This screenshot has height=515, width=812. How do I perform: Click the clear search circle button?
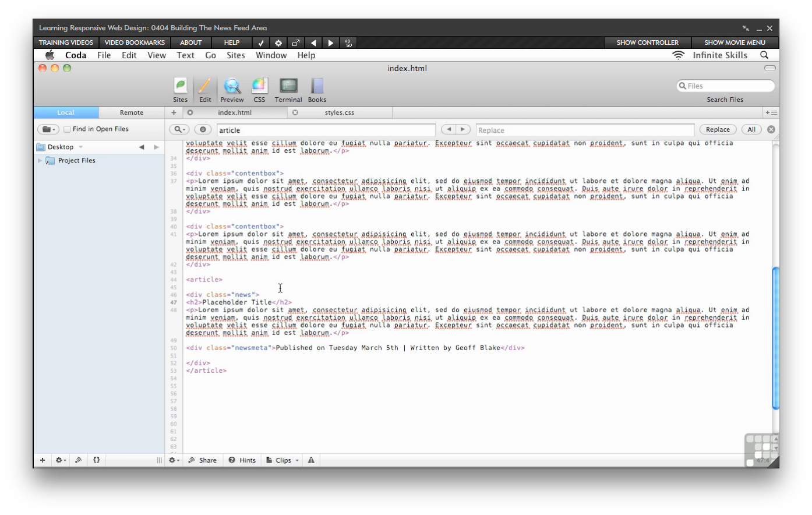click(203, 129)
